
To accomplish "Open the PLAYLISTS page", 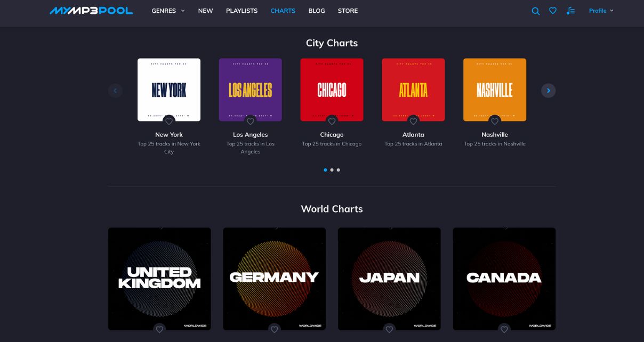I will [x=241, y=10].
